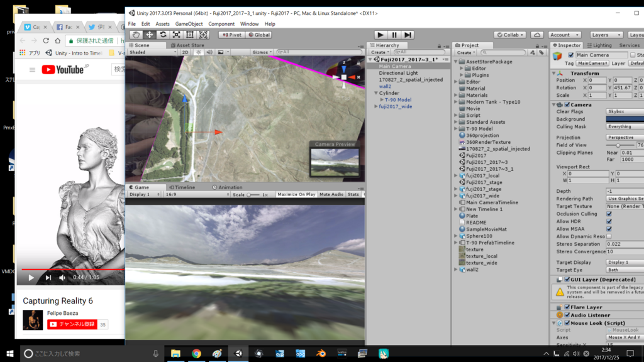Open the Collab dropdown
644x362 pixels.
[509, 35]
